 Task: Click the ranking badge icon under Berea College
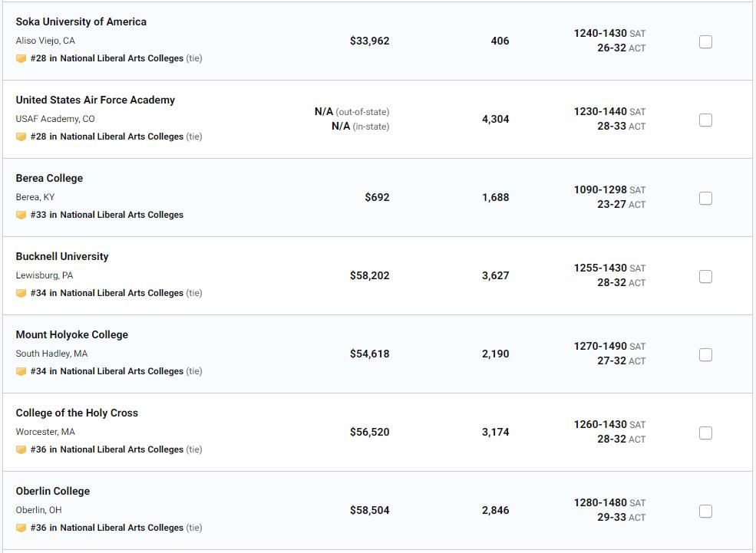pos(21,215)
